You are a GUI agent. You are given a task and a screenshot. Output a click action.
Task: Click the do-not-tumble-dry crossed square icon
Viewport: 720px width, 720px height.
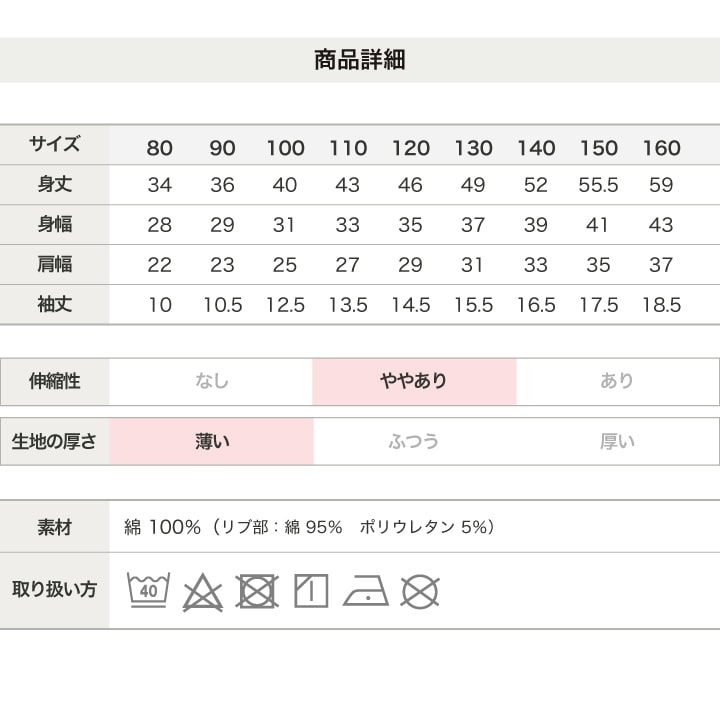click(x=257, y=591)
